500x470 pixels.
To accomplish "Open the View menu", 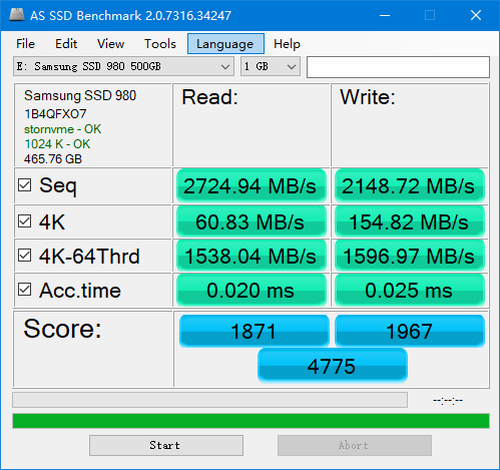I will click(111, 44).
